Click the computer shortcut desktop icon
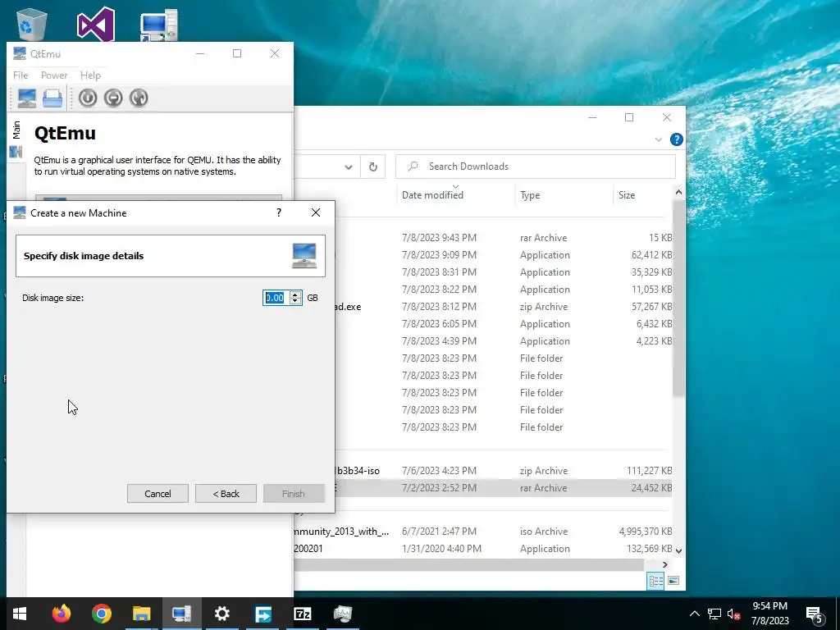The height and width of the screenshot is (630, 840). (159, 25)
